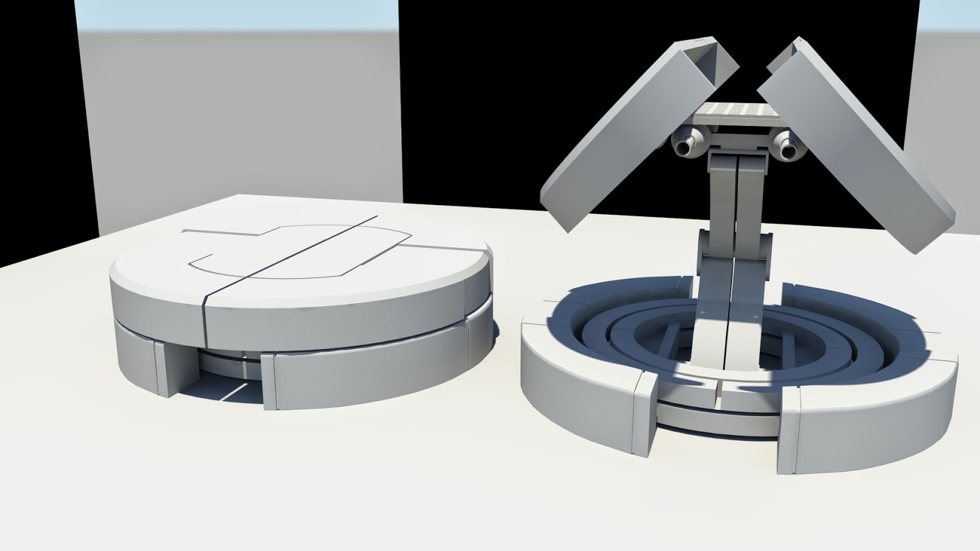This screenshot has width=980, height=551.
Task: Select the closed circular pod model
Action: click(294, 294)
